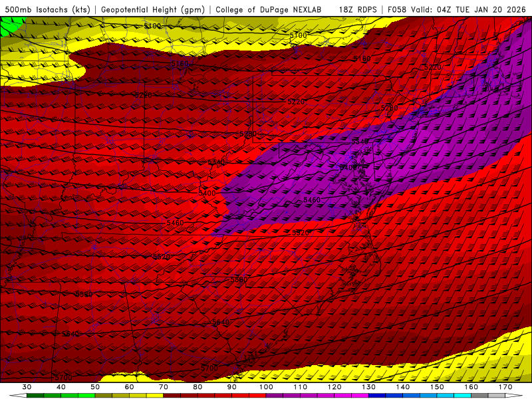Click the 5340 contour label inside the purple jet core
Viewport: 532px width, 399px height.
pos(360,142)
